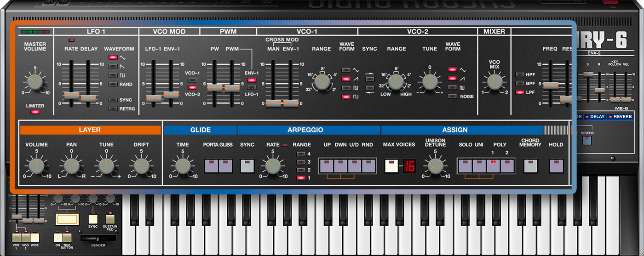Select ENV-1 as the PWM source
Image resolution: width=644 pixels, height=256 pixels.
[x=251, y=80]
